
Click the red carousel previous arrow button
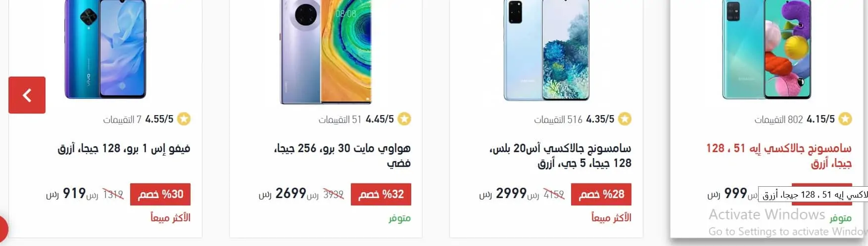pos(27,95)
